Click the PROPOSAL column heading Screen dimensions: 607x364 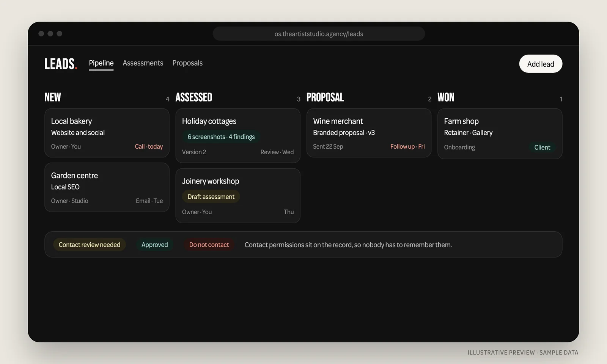(325, 97)
